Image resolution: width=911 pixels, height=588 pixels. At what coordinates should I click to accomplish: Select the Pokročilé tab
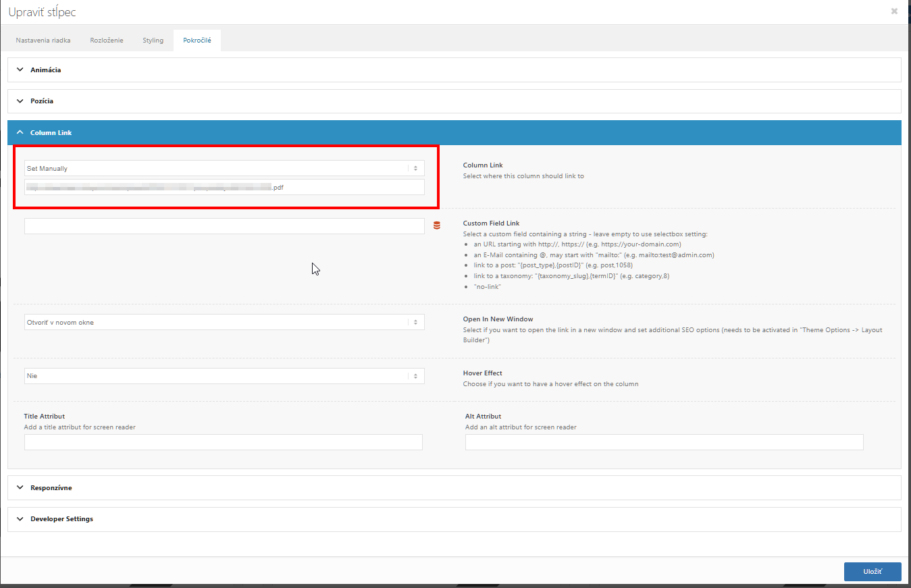point(197,41)
